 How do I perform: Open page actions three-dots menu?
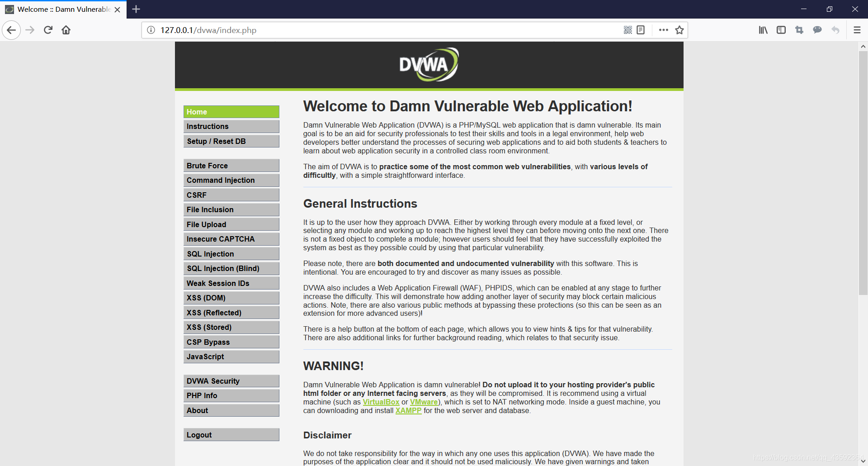coord(664,30)
